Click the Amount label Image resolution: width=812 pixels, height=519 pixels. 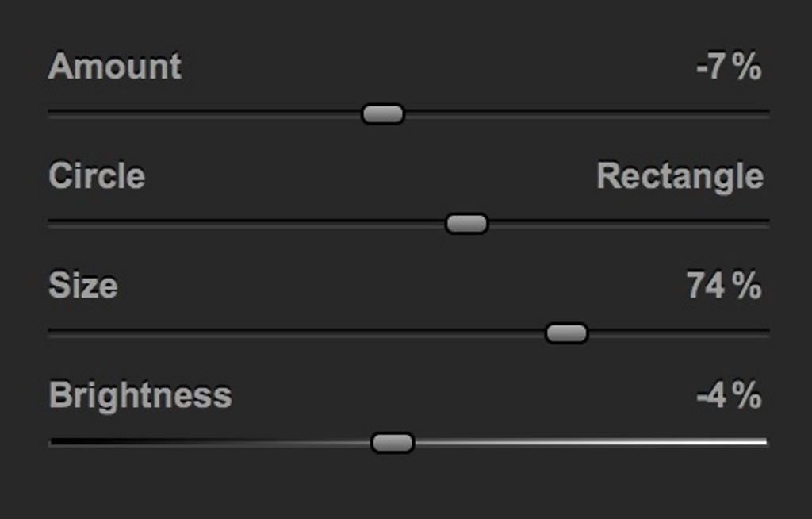point(115,67)
